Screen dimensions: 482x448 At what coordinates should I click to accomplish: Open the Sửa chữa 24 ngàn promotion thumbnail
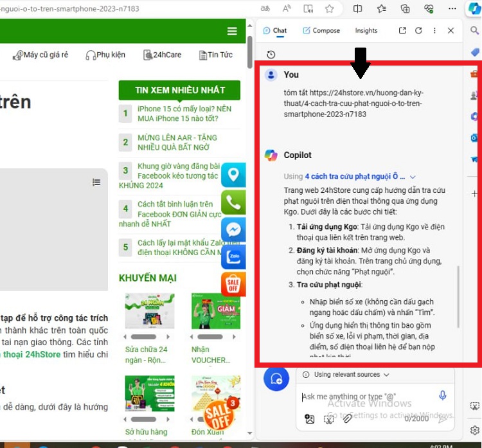point(150,311)
